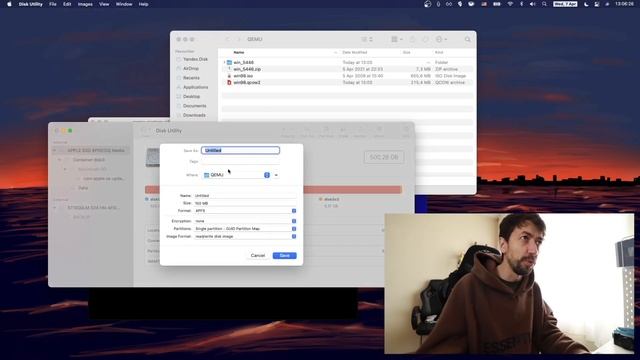Click the blue Save button
640x360 pixels.
[284, 256]
